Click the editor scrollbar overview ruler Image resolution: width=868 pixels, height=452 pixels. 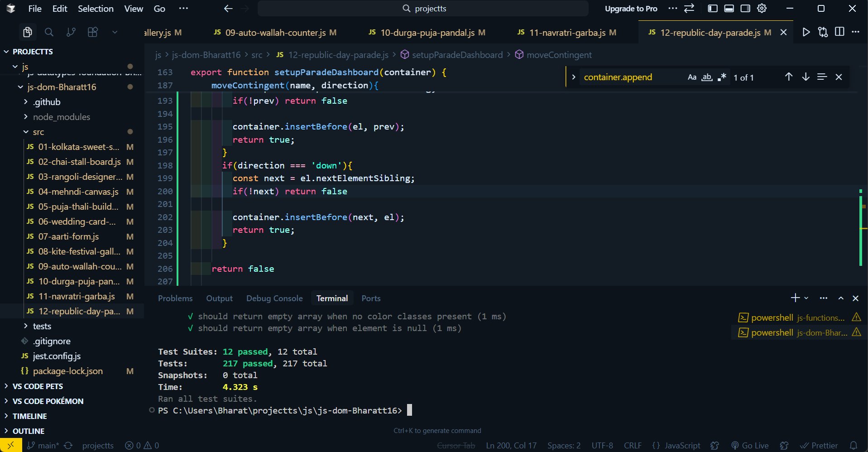[x=863, y=226]
